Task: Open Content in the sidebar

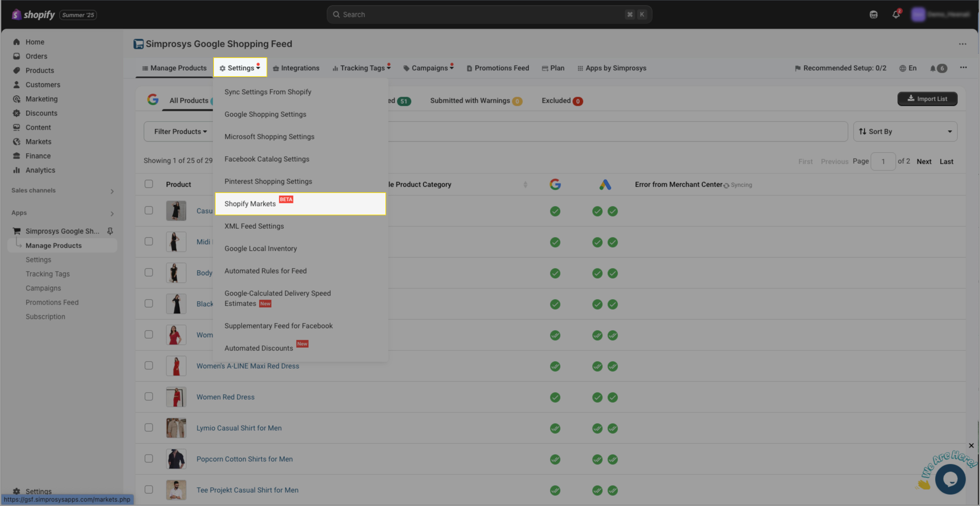Action: coord(38,127)
